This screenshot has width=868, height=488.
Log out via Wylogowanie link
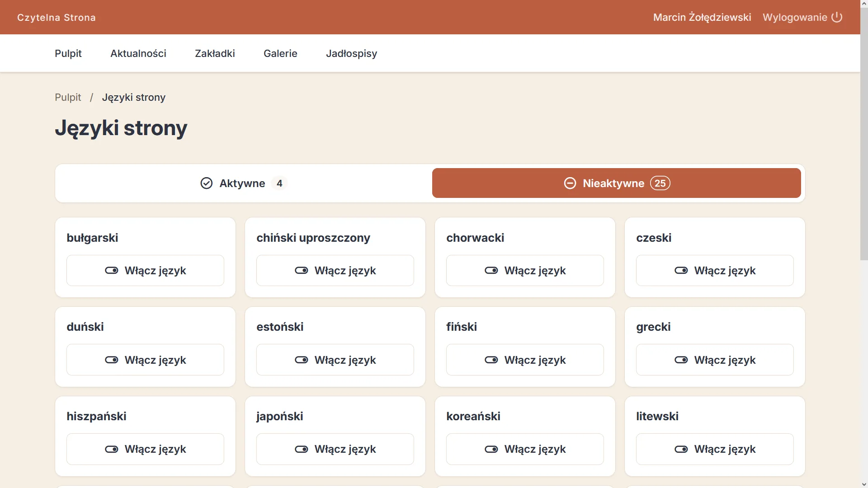tap(802, 17)
